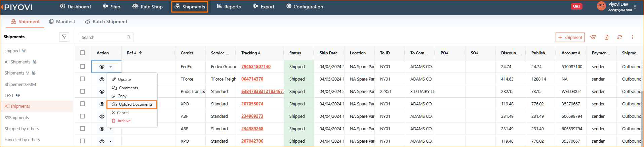Viewport: 644px width, 147px height.
Task: Check the FedEx shipment row checkbox
Action: (82, 66)
